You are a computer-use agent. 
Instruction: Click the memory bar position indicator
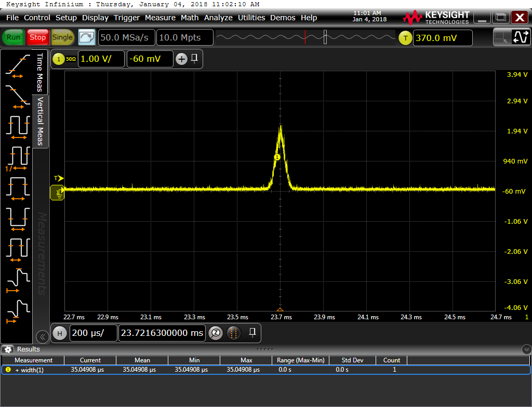point(325,37)
